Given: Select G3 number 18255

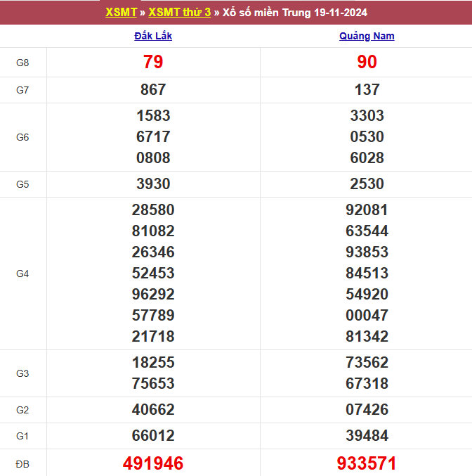Looking at the screenshot, I should click(x=153, y=363).
